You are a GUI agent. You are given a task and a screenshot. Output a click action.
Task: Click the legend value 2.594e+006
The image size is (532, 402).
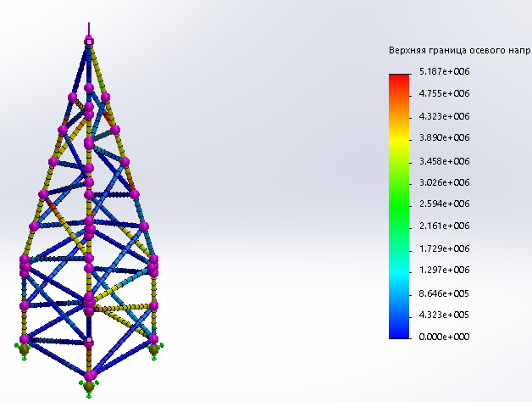pos(442,204)
